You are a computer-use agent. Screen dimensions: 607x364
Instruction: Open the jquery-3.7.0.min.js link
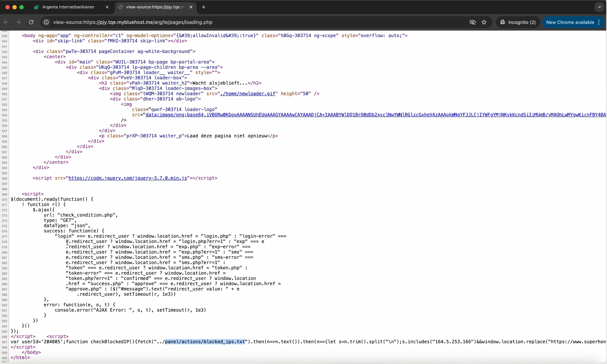128,178
